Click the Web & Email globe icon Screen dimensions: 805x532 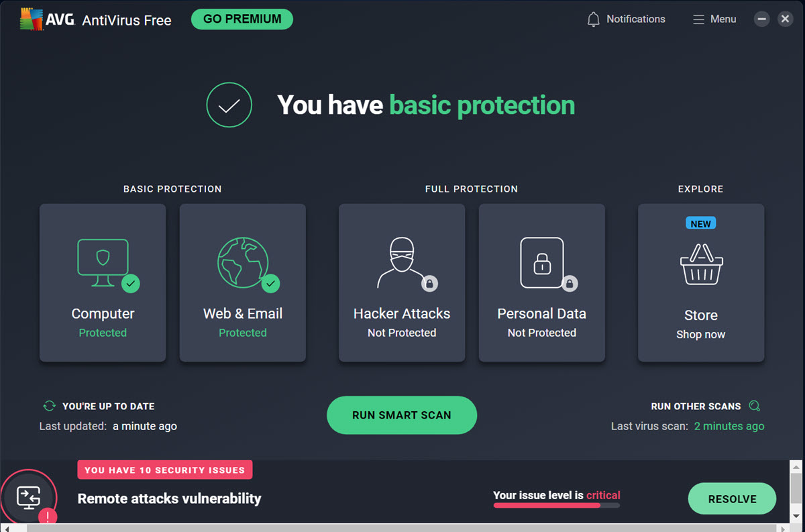point(242,262)
